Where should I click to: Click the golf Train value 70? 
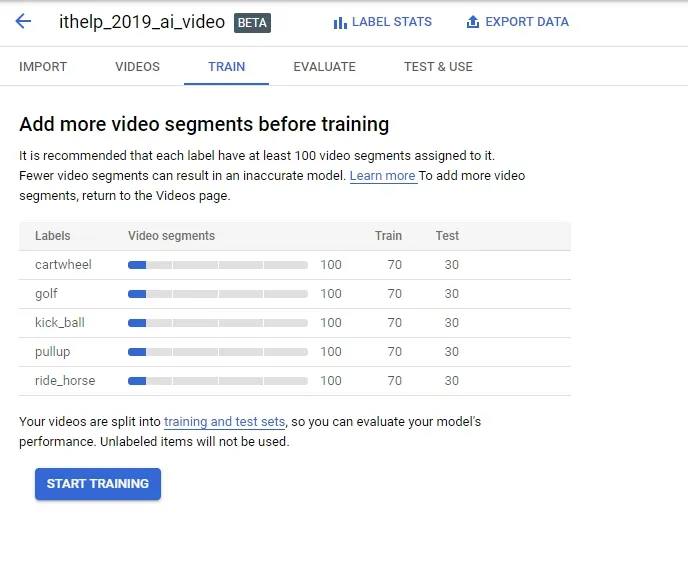click(x=394, y=294)
